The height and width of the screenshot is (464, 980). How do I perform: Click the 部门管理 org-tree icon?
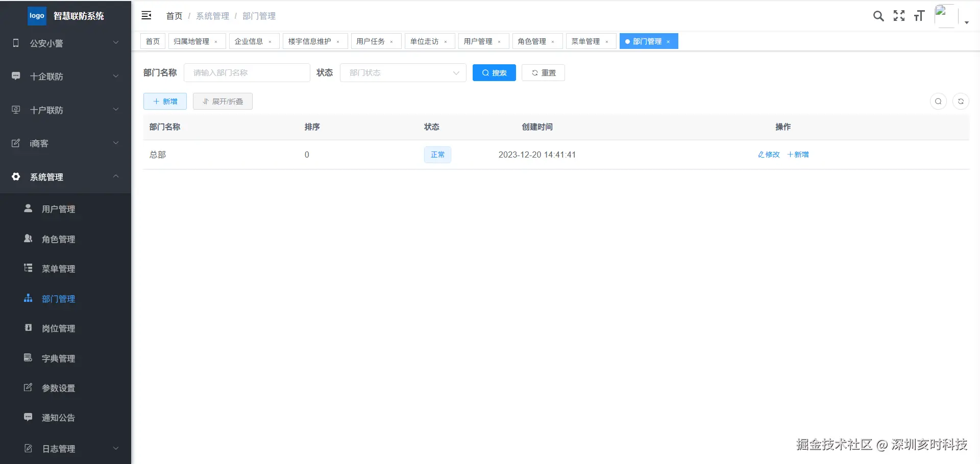click(x=28, y=298)
